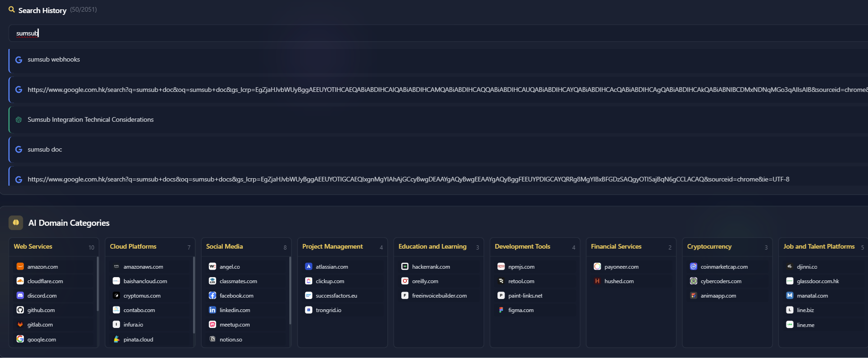The height and width of the screenshot is (362, 868).
Task: Open the google.com.hk sumsub+doc URL entry
Action: [438, 90]
